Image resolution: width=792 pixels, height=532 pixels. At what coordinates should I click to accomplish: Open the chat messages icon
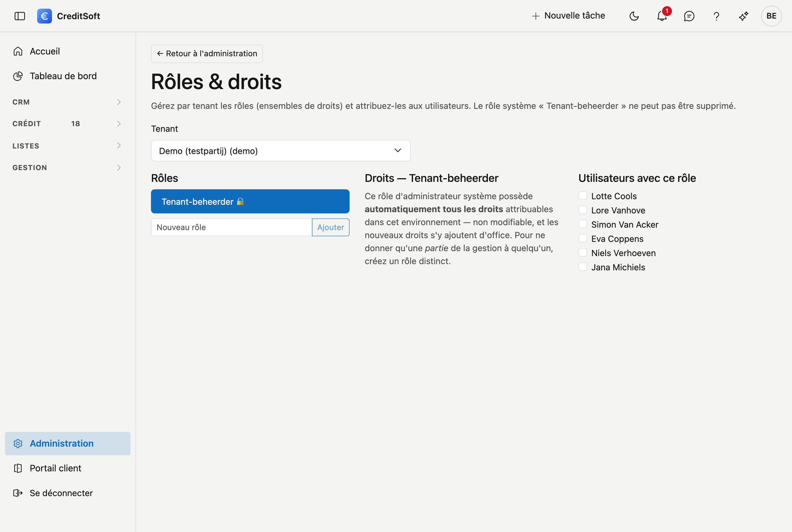pos(689,16)
